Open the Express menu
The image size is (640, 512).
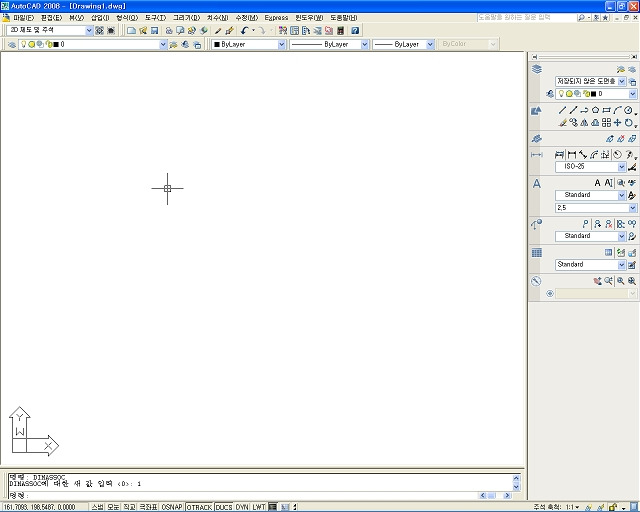pyautogui.click(x=276, y=18)
